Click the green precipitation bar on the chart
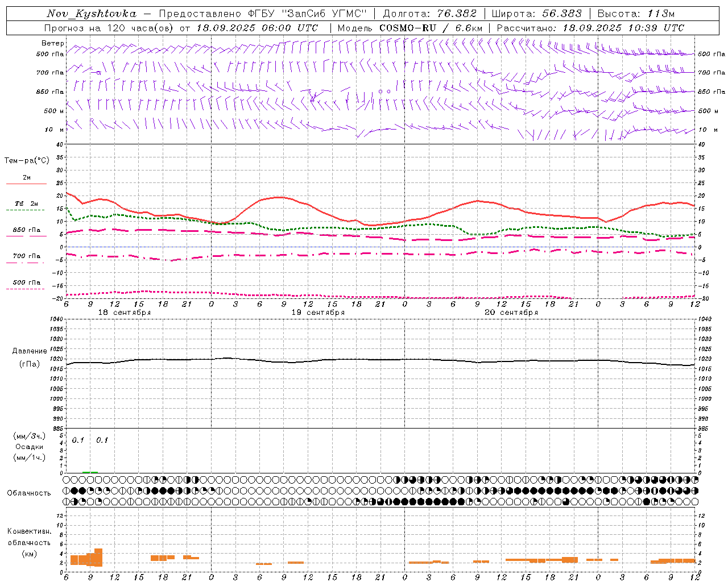This screenshot has width=728, height=582. pos(90,472)
